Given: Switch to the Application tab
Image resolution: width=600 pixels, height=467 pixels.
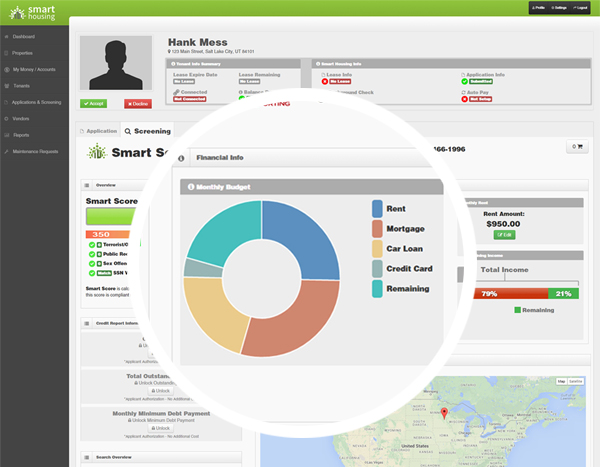Looking at the screenshot, I should (x=99, y=131).
